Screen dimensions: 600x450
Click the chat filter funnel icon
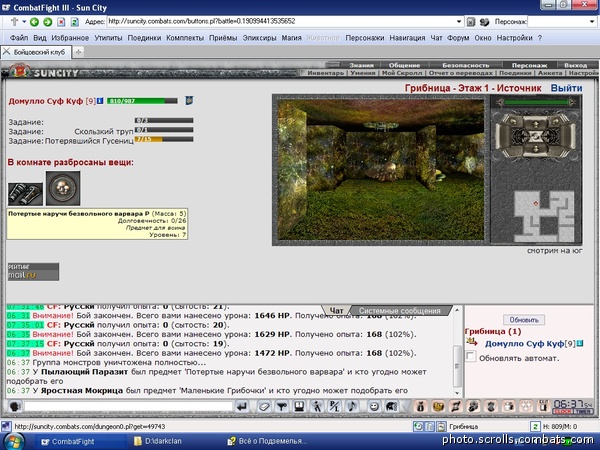tap(282, 406)
